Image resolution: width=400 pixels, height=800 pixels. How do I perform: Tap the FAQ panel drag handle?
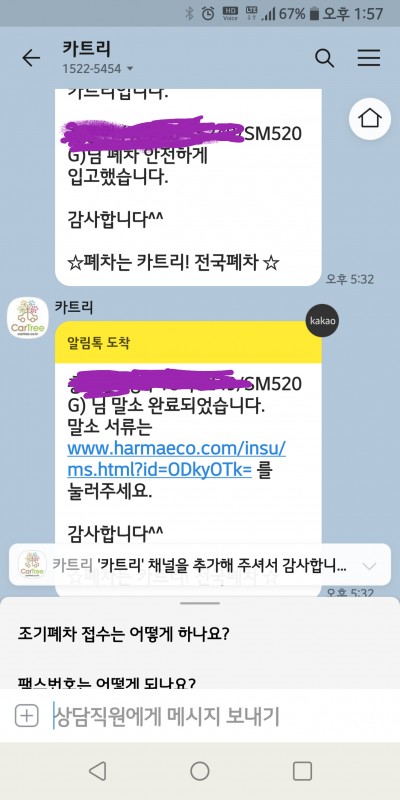200,603
